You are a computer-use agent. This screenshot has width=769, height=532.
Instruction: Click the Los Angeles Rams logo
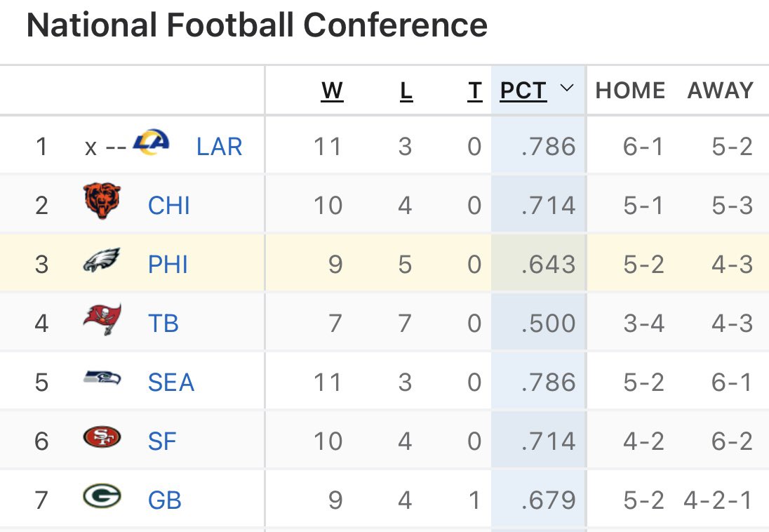151,143
